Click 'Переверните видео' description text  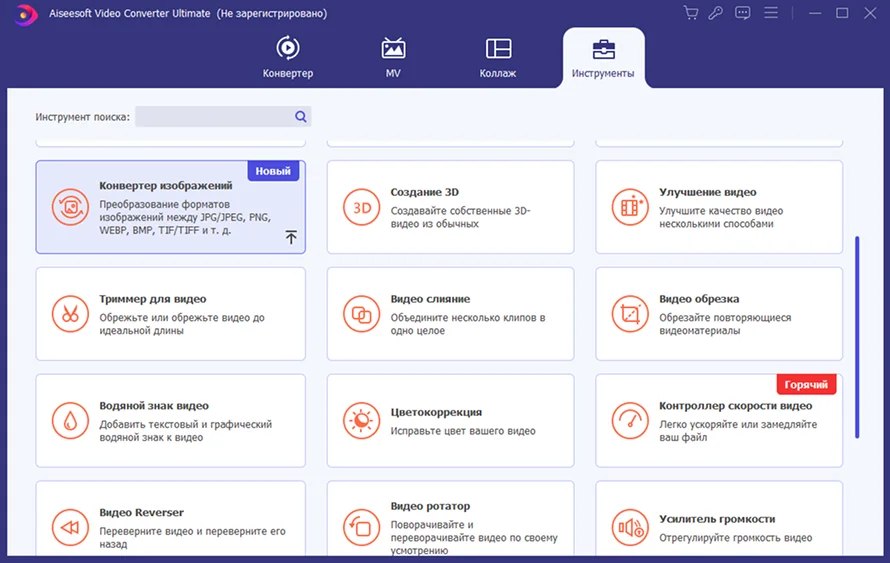click(x=192, y=537)
